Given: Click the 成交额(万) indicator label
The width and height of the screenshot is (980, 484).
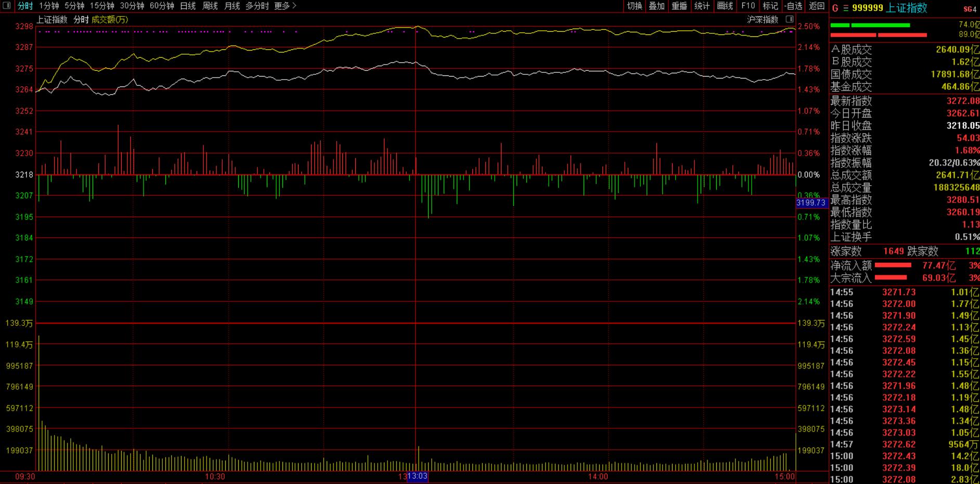Looking at the screenshot, I should pos(110,20).
